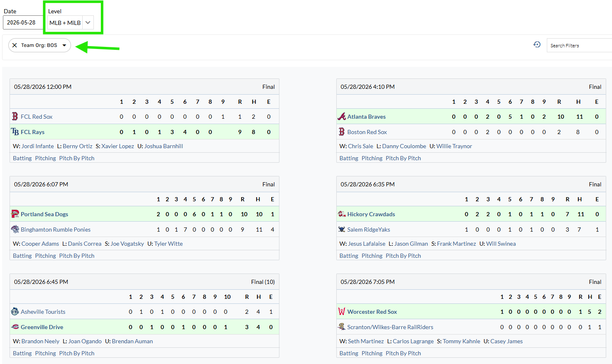Open umpire Willie Traynor's page
The width and height of the screenshot is (612, 364).
click(454, 146)
